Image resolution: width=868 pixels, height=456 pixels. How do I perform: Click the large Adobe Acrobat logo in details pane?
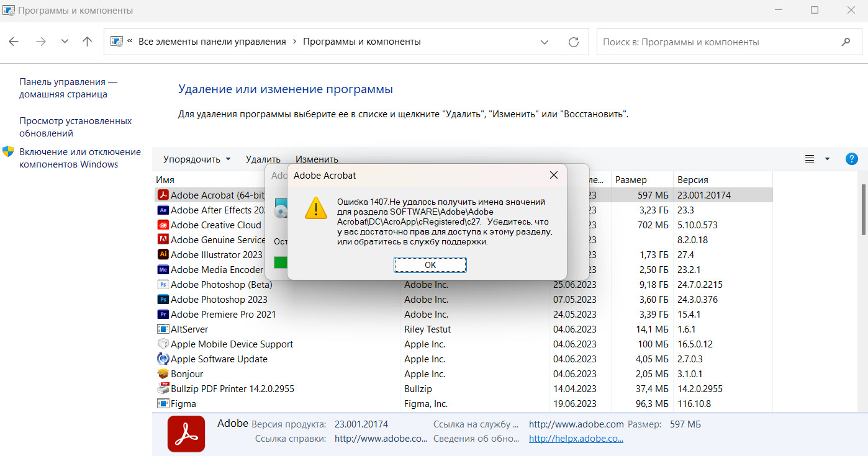coord(186,434)
